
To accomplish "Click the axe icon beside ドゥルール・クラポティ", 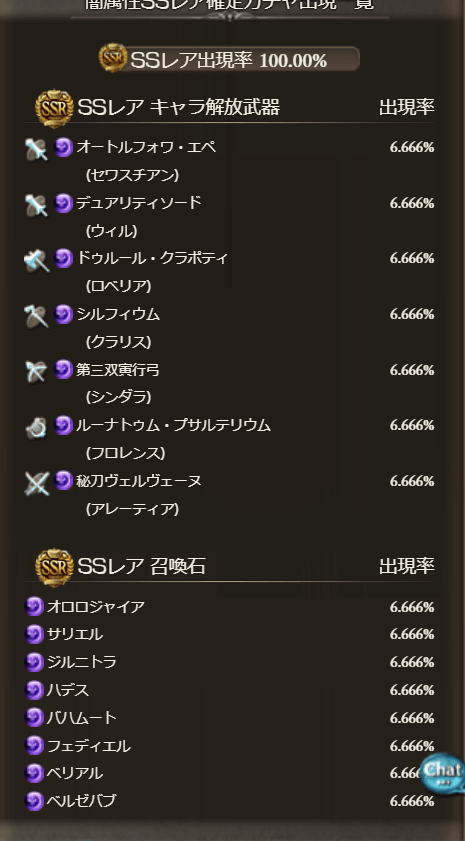I will 36,260.
